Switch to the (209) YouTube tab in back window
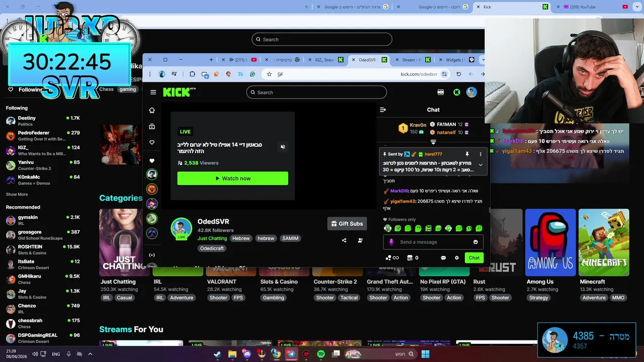The width and height of the screenshot is (644, 362). point(594,7)
